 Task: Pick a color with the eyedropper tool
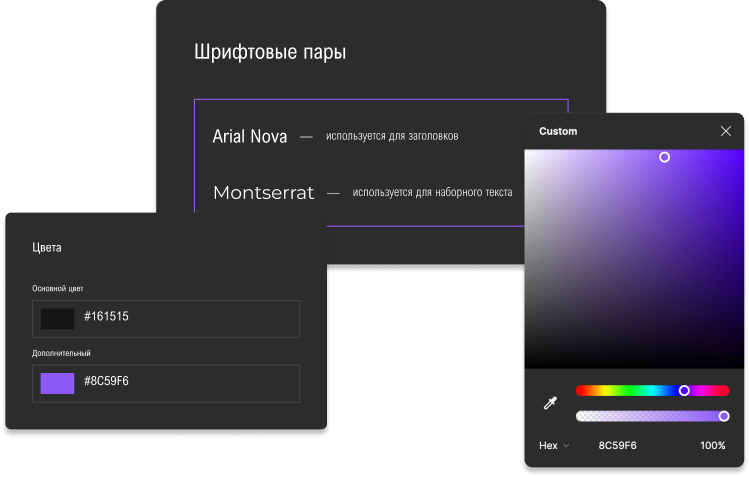coord(550,403)
